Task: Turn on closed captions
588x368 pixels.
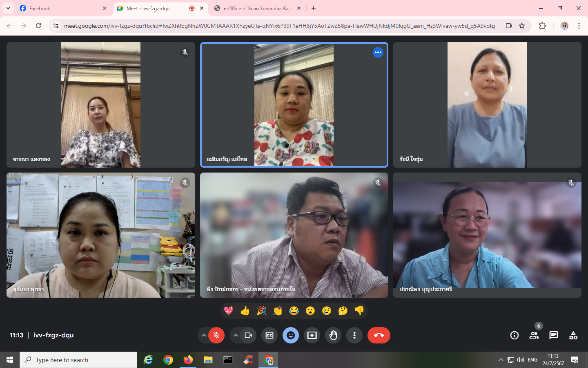Action: pyautogui.click(x=269, y=335)
